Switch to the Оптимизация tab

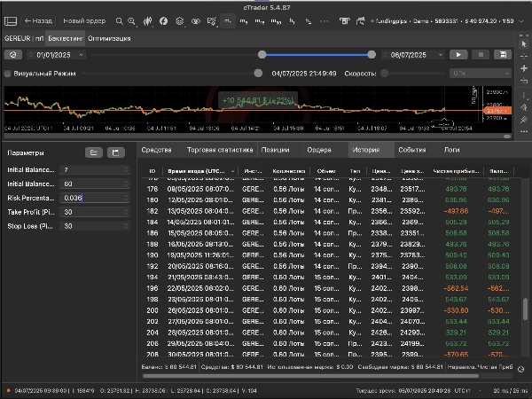(110, 39)
